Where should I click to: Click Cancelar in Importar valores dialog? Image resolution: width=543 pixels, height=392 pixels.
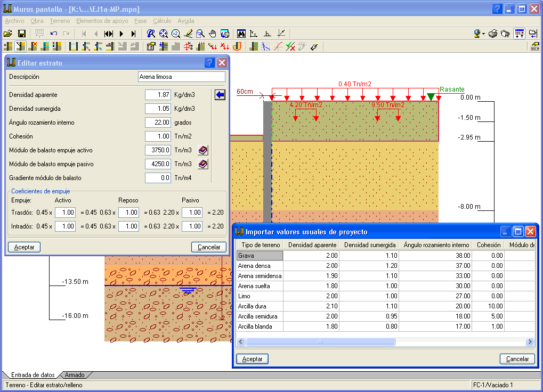[517, 359]
